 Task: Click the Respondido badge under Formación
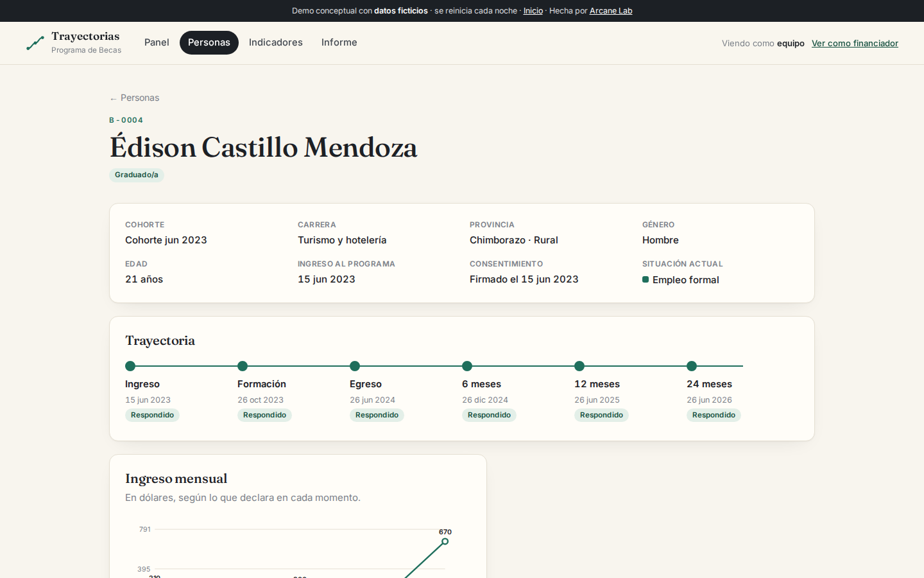[x=264, y=415]
